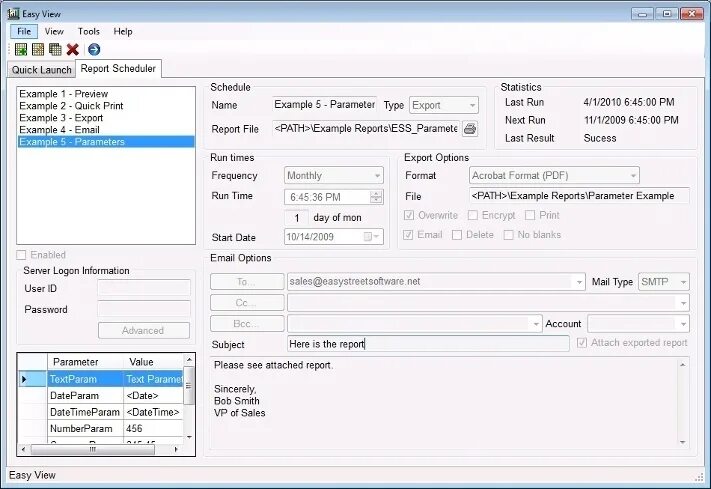
Task: Toggle Attach exported report checkbox
Action: (582, 343)
